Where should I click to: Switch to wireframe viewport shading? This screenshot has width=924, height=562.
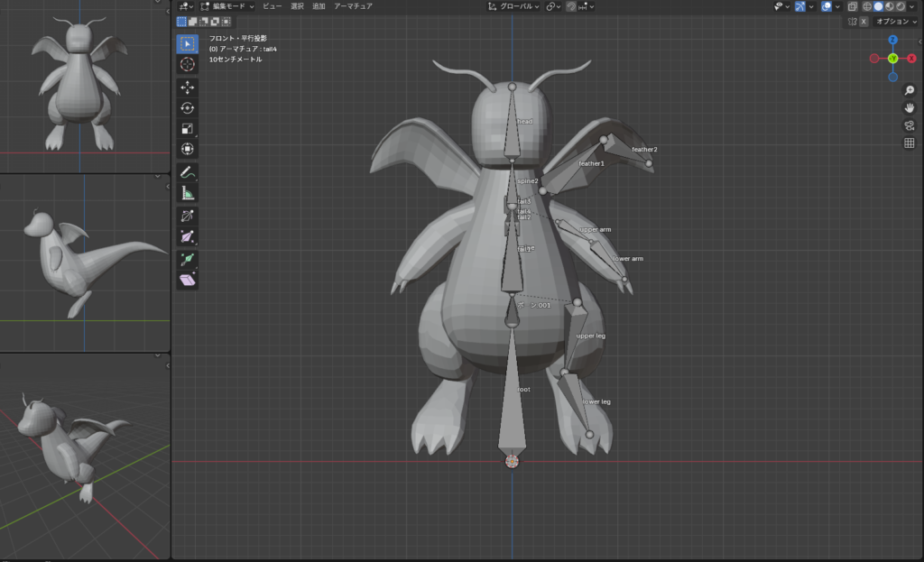867,6
